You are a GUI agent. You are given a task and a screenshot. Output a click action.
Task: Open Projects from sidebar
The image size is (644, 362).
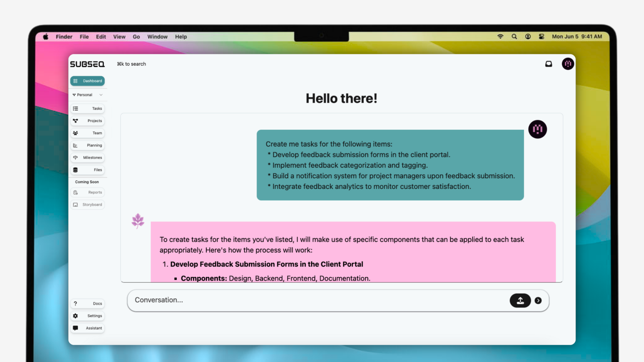pyautogui.click(x=87, y=121)
